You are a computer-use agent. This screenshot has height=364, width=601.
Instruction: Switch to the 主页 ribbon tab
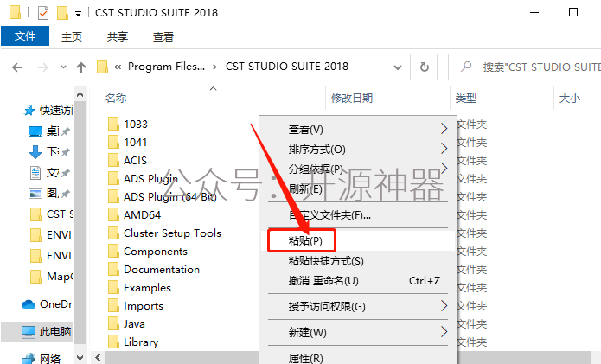72,37
